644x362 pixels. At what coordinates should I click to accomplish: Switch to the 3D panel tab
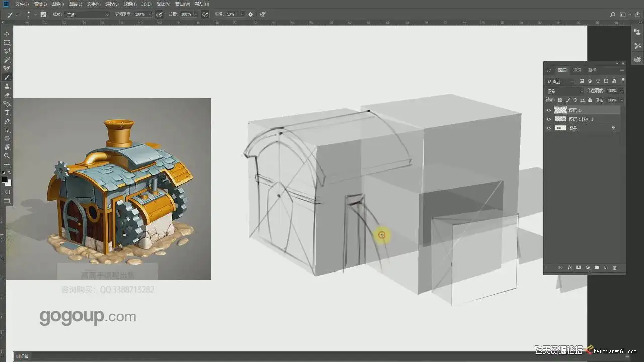[549, 70]
